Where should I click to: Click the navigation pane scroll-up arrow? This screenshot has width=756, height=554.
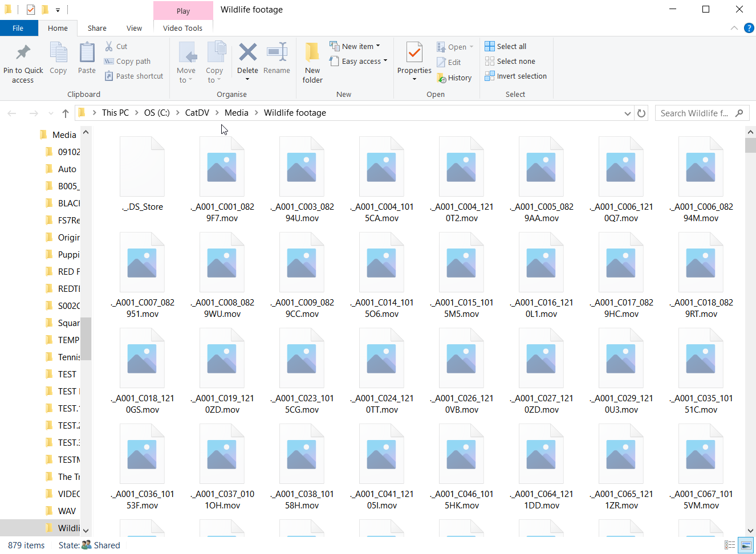[x=86, y=132]
